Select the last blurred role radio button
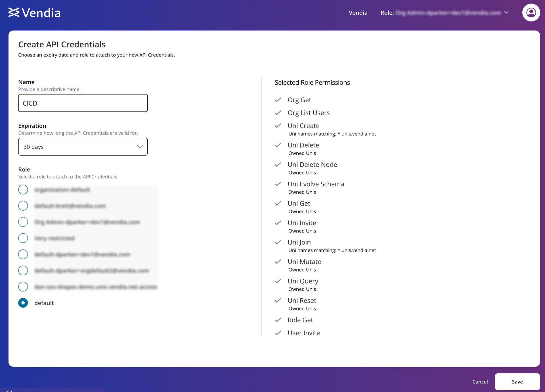Image resolution: width=545 pixels, height=392 pixels. coord(23,287)
